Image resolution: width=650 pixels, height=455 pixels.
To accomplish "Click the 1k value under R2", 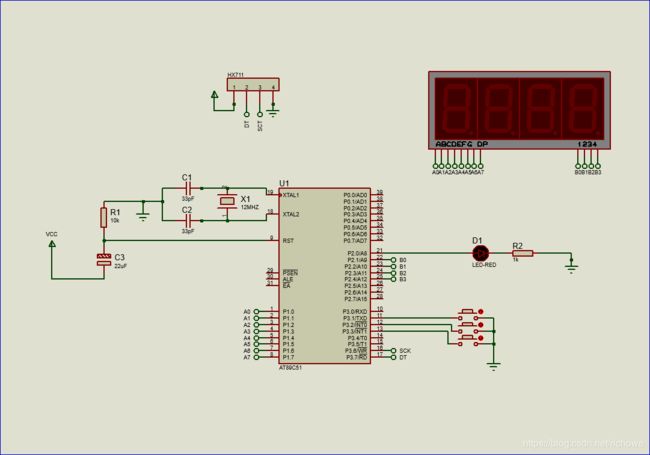I will [x=516, y=260].
